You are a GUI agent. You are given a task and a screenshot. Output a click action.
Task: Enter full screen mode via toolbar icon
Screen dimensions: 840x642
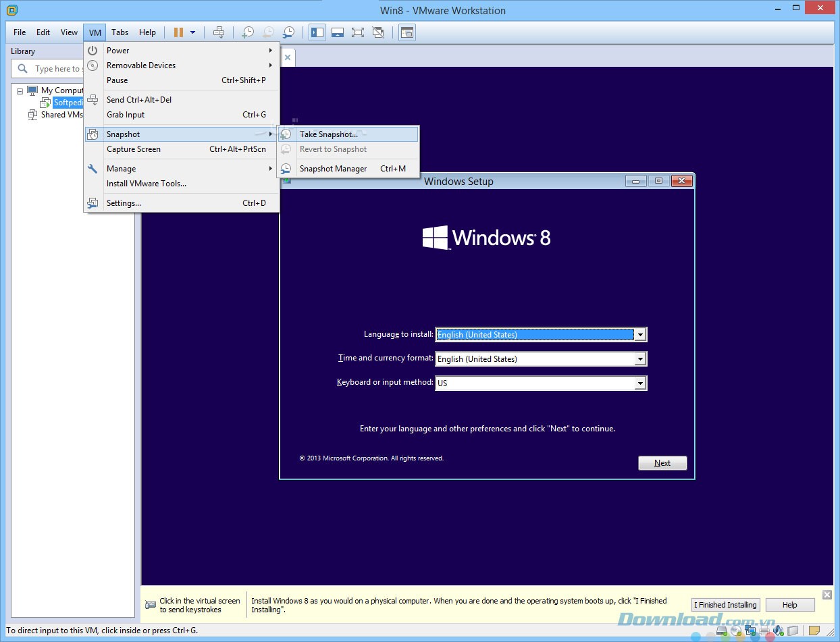tap(358, 32)
